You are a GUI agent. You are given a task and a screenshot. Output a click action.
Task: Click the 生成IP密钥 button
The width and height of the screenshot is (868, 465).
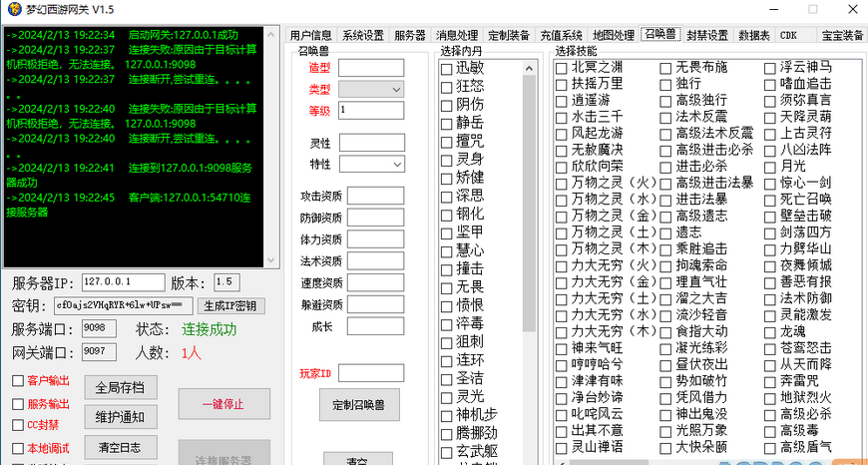231,305
